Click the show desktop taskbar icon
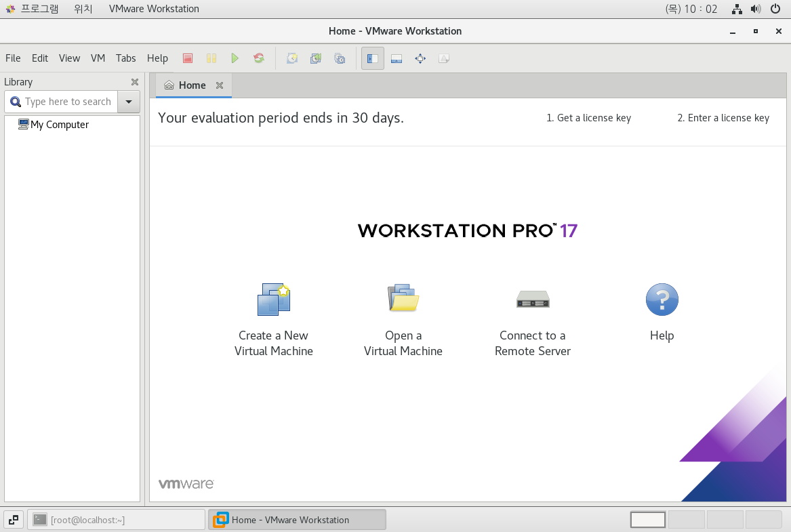Screen dimensions: 791x532 (x=14, y=519)
